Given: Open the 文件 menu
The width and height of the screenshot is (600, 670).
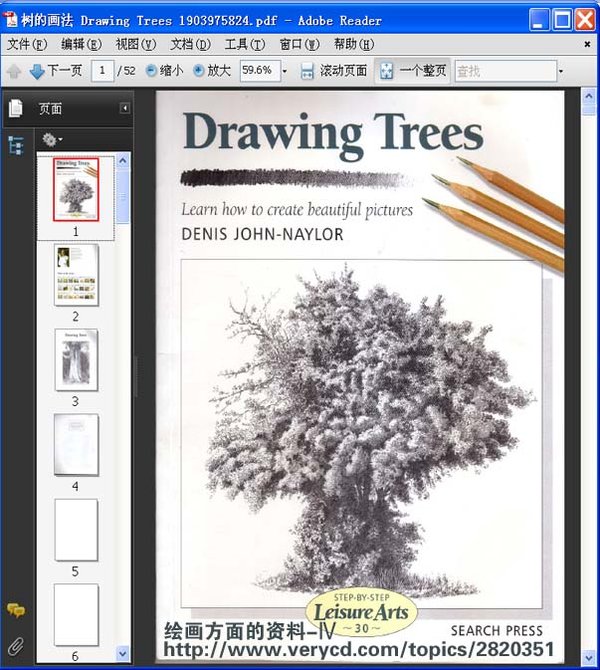Looking at the screenshot, I should click(x=27, y=44).
